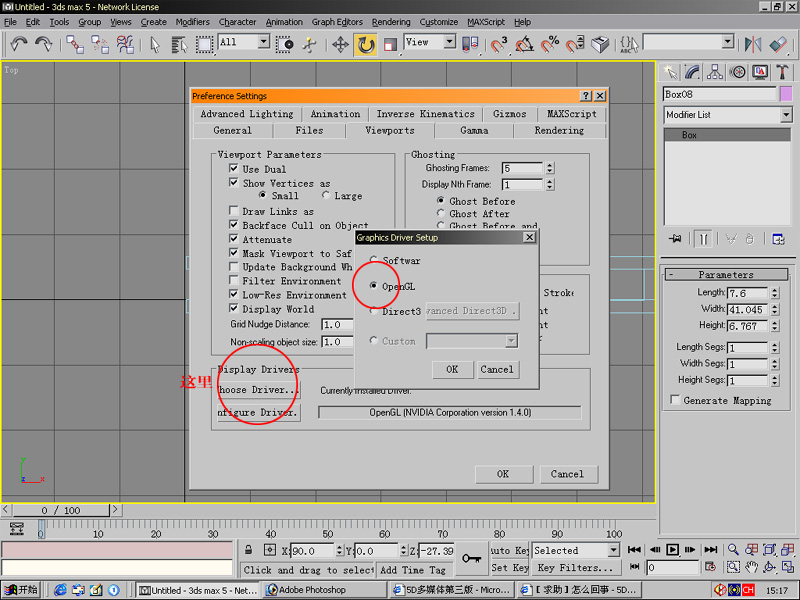Confirm Graphics Driver Setup with OK
Viewport: 800px width, 600px height.
tap(452, 369)
